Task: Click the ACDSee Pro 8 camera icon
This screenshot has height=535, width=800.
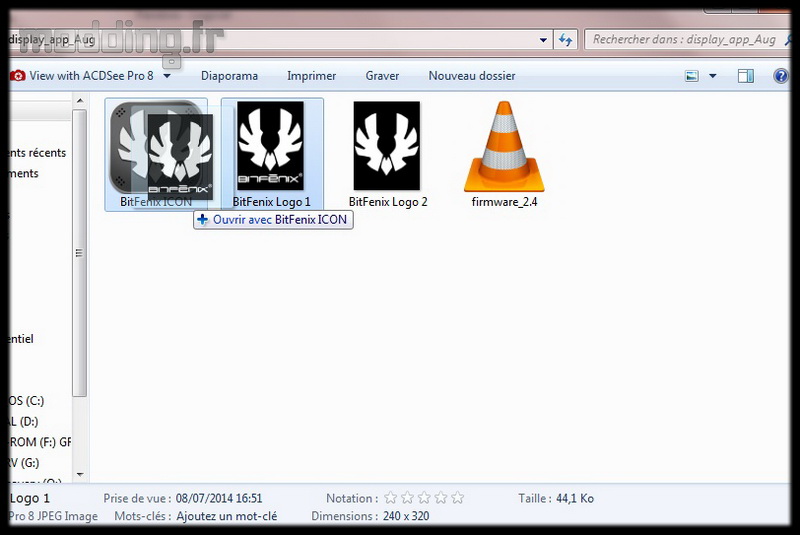Action: pyautogui.click(x=17, y=76)
